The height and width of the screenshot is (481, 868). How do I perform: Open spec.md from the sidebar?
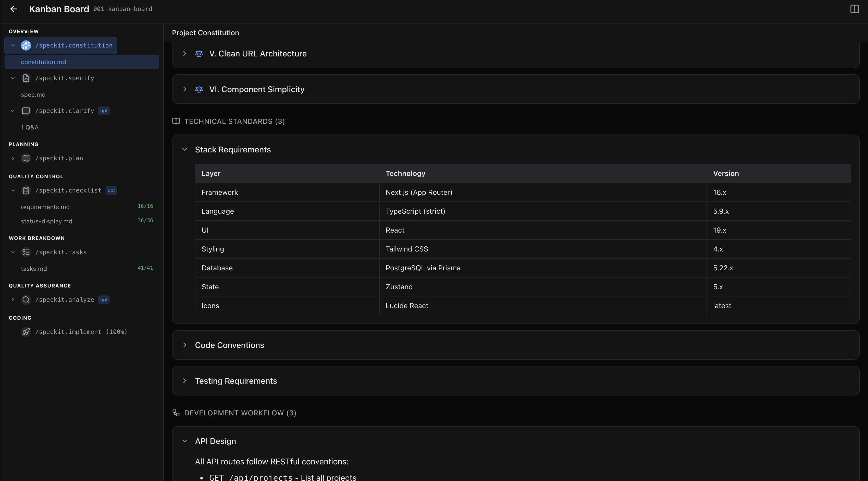pyautogui.click(x=33, y=94)
